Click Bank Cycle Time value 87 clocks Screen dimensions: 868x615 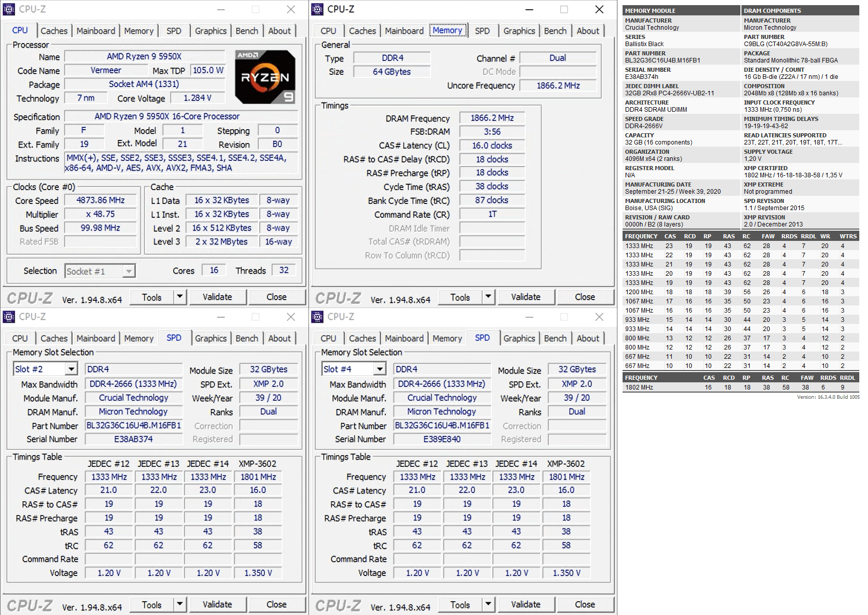coord(492,200)
